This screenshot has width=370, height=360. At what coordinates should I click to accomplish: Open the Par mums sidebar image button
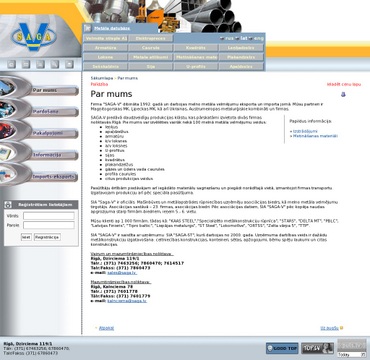[39, 88]
